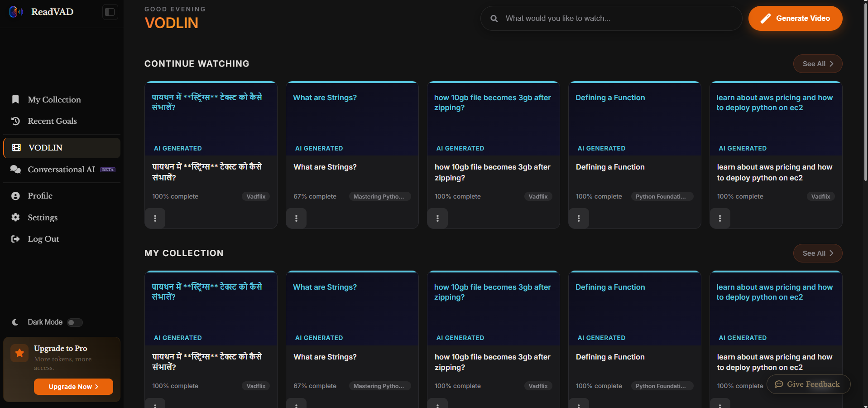Open '10gb file becomes 3gb' thumbnail in Continue Watching
This screenshot has height=408, width=868.
coord(494,119)
